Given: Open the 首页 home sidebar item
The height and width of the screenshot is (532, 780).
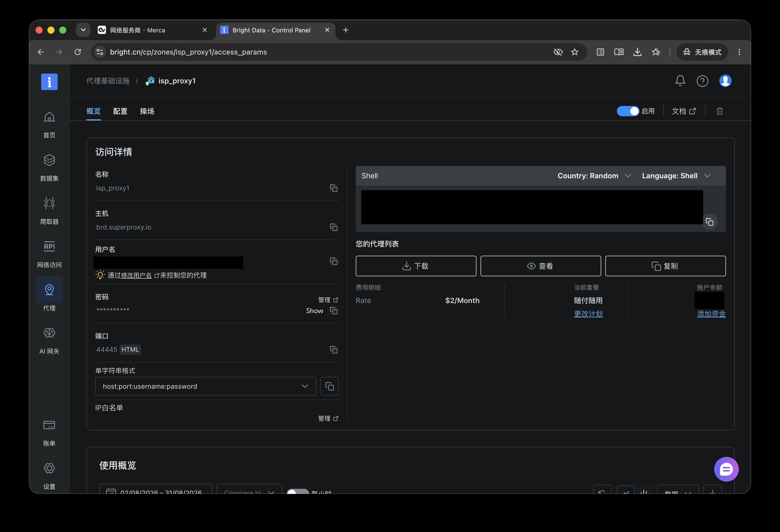Looking at the screenshot, I should coord(49,125).
